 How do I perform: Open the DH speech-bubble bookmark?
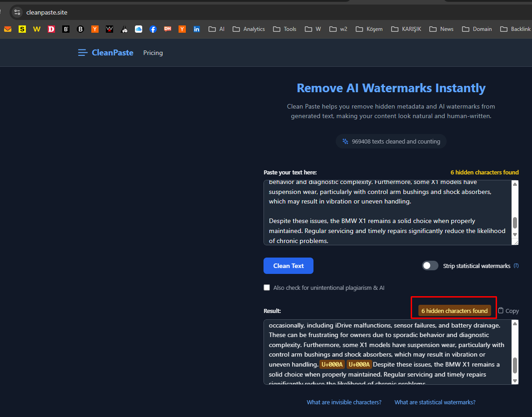click(168, 29)
